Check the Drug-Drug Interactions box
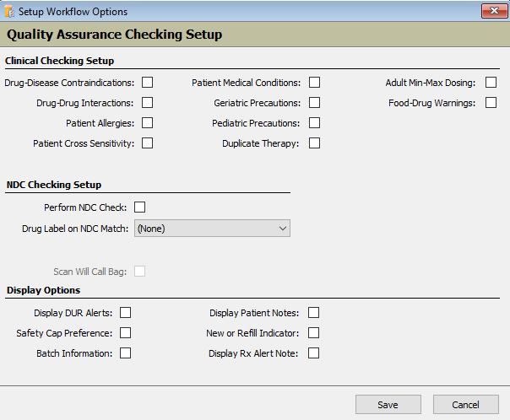The image size is (510, 420). 148,103
